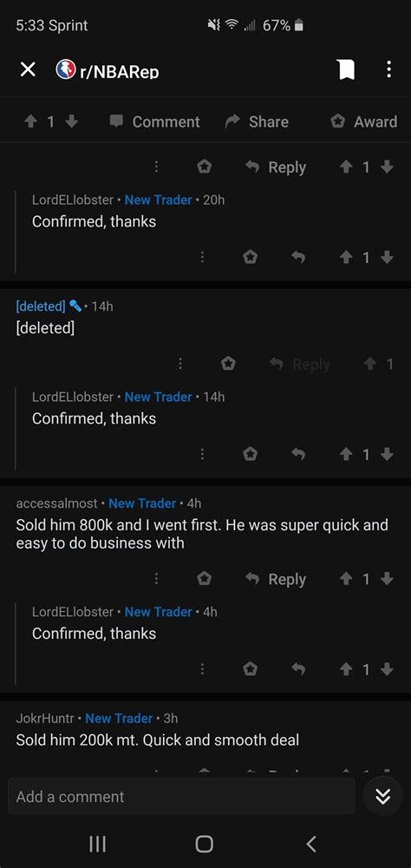Tap Android recent apps navigation button
This screenshot has width=411, height=868.
point(97,844)
